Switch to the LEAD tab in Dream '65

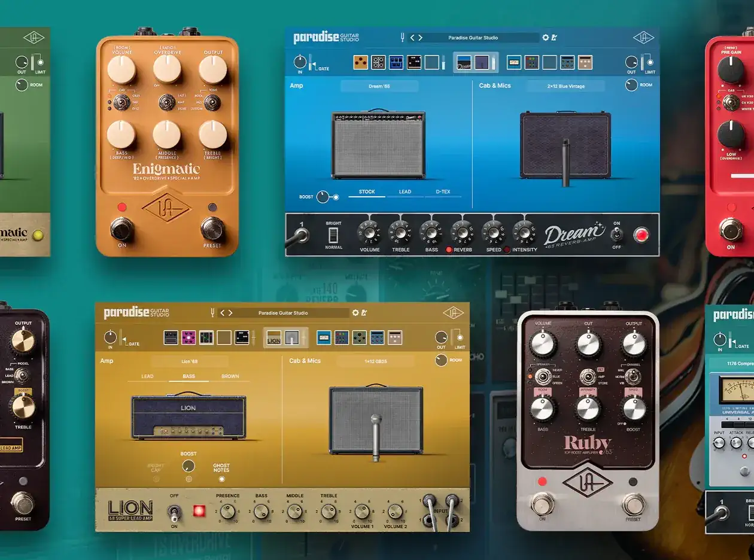click(405, 192)
